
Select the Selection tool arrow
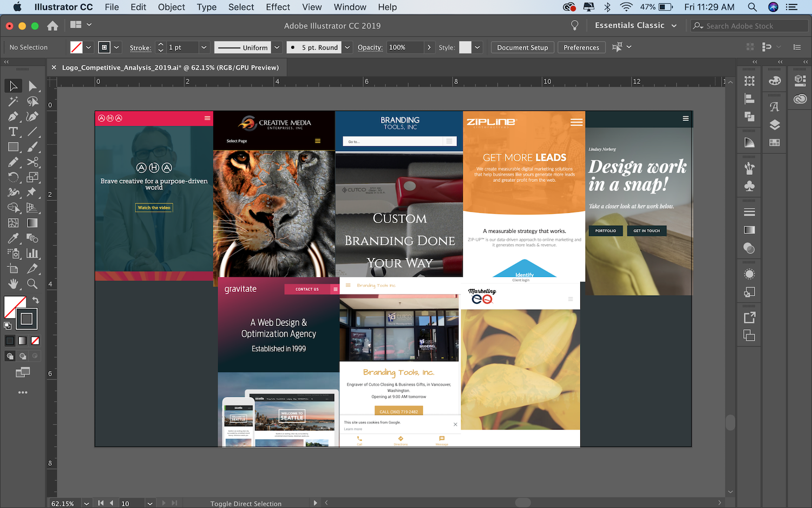(x=13, y=86)
